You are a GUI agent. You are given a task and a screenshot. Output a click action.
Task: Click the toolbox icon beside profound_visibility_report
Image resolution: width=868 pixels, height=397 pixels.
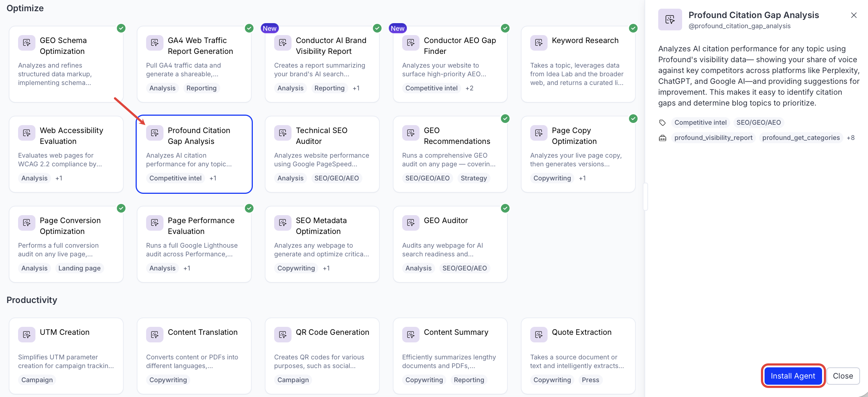[662, 138]
